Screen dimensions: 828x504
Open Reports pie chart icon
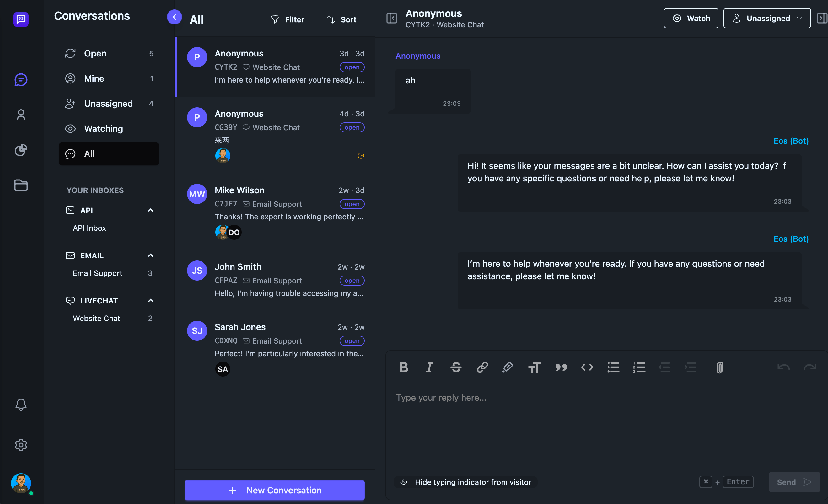click(21, 150)
